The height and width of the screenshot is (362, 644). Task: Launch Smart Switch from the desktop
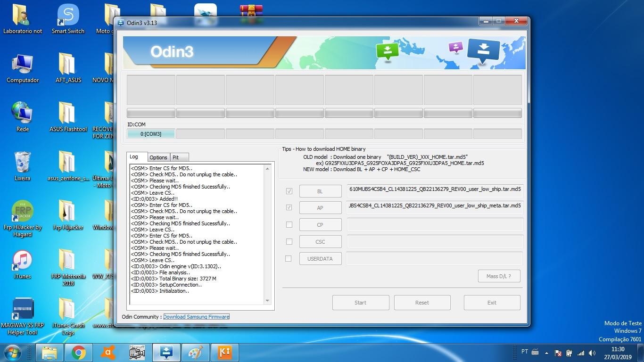pos(68,19)
